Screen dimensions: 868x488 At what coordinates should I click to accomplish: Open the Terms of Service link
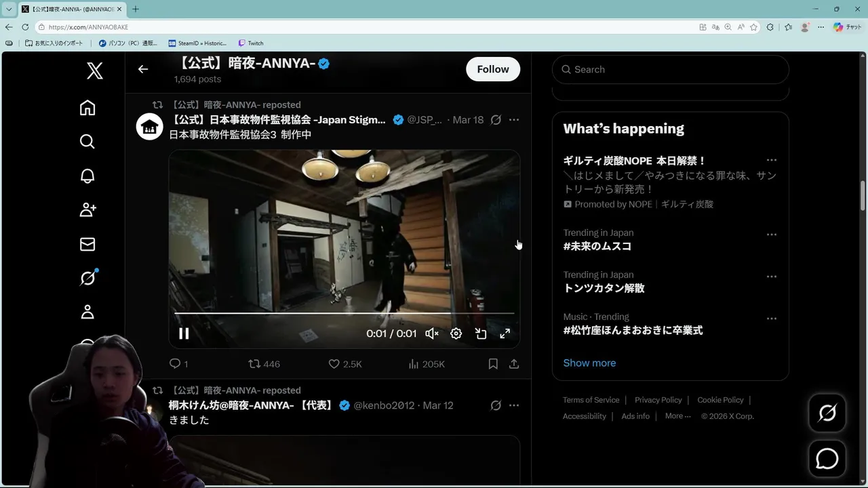point(591,400)
